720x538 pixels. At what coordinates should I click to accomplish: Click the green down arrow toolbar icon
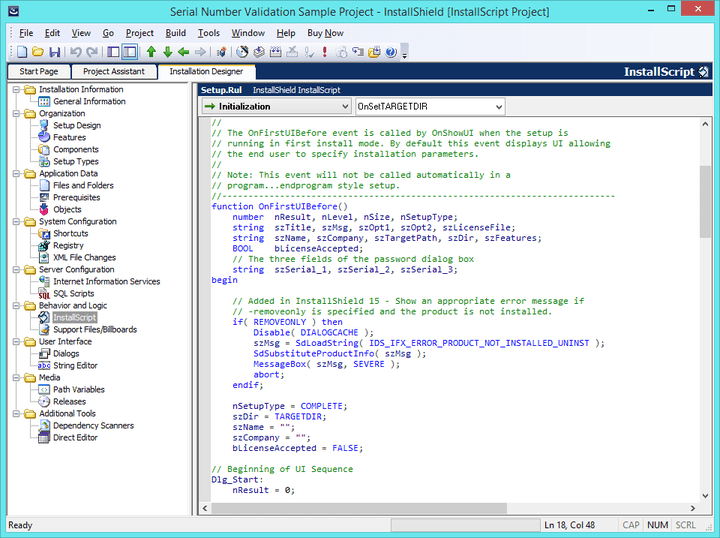coord(167,52)
